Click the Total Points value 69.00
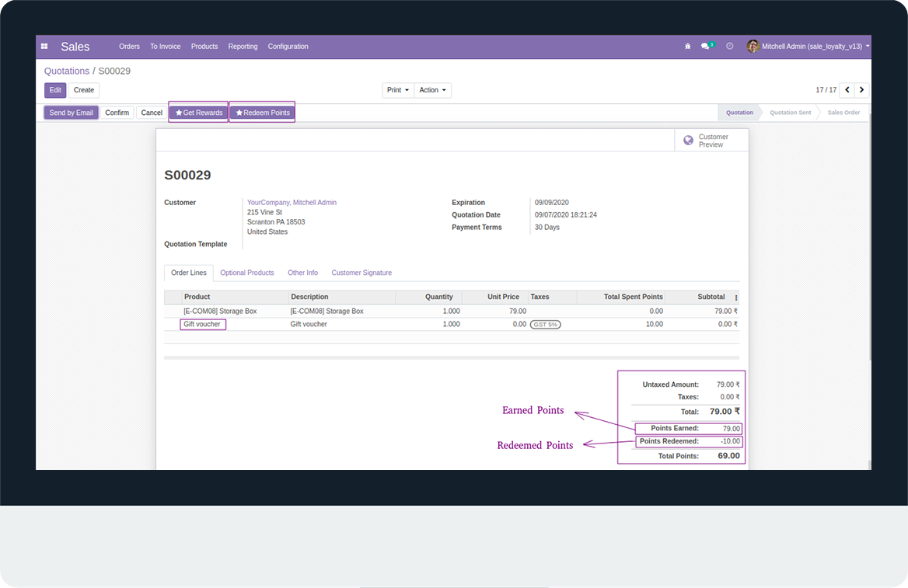The width and height of the screenshot is (908, 588). (x=728, y=456)
